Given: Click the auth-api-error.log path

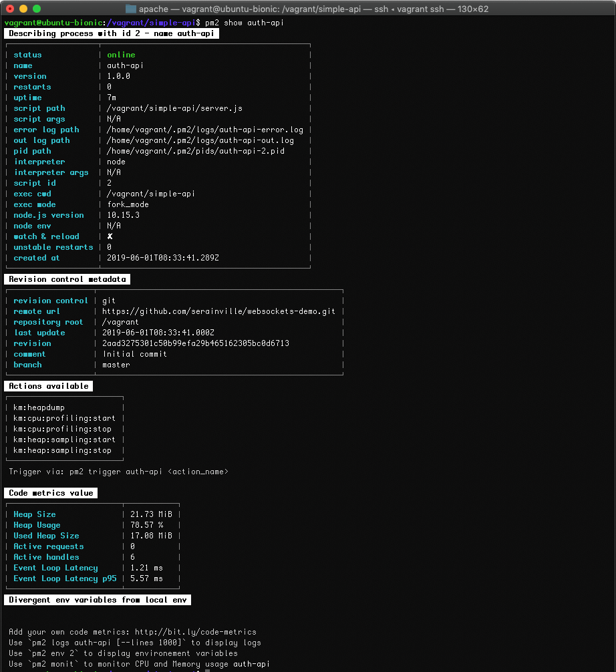Looking at the screenshot, I should click(x=205, y=130).
